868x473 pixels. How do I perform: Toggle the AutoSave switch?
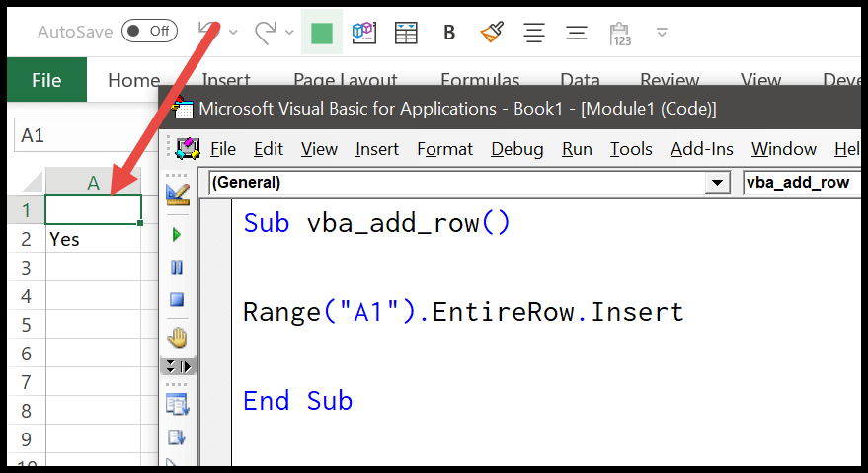[x=148, y=32]
